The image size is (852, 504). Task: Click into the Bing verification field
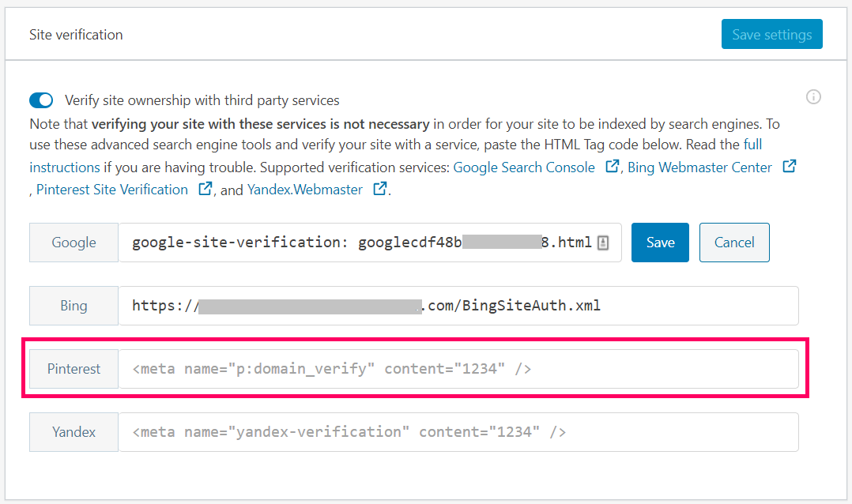(458, 306)
